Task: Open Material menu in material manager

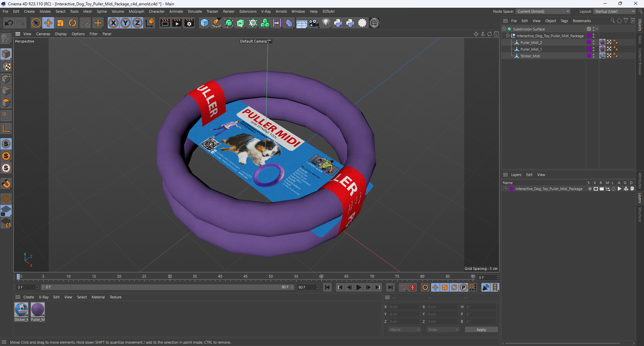Action: [98, 297]
